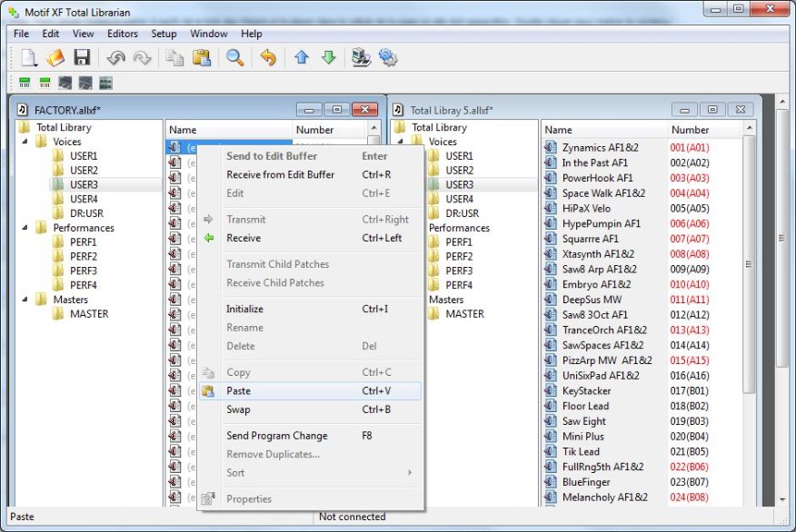Select the 'Zynamics AF1&2' voice row
This screenshot has width=796, height=532.
(642, 148)
